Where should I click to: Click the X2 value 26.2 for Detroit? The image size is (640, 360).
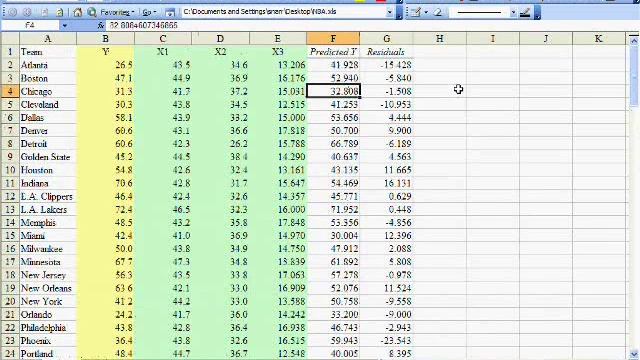coord(220,144)
